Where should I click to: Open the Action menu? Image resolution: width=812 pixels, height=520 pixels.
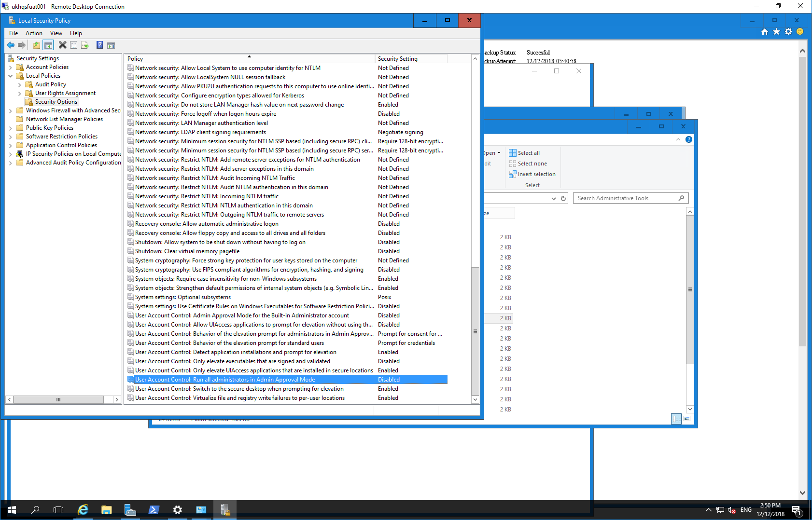[34, 33]
